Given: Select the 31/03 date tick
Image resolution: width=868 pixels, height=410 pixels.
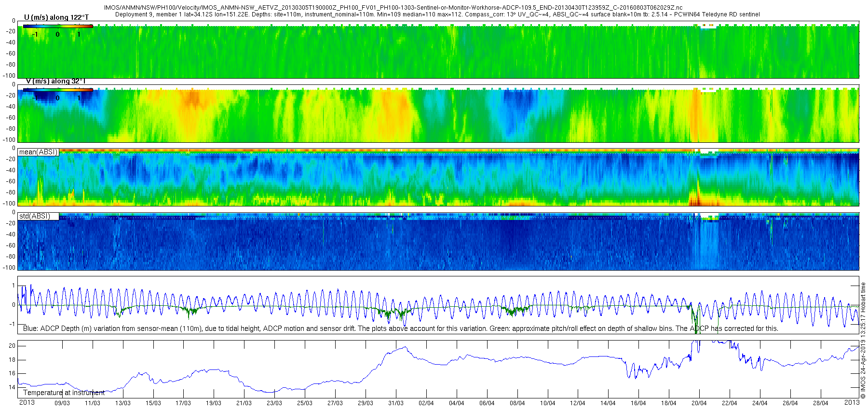Looking at the screenshot, I should (x=396, y=403).
